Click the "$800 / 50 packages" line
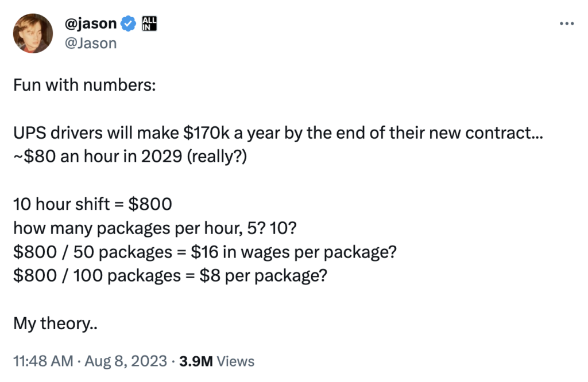588x382 pixels. tap(205, 252)
